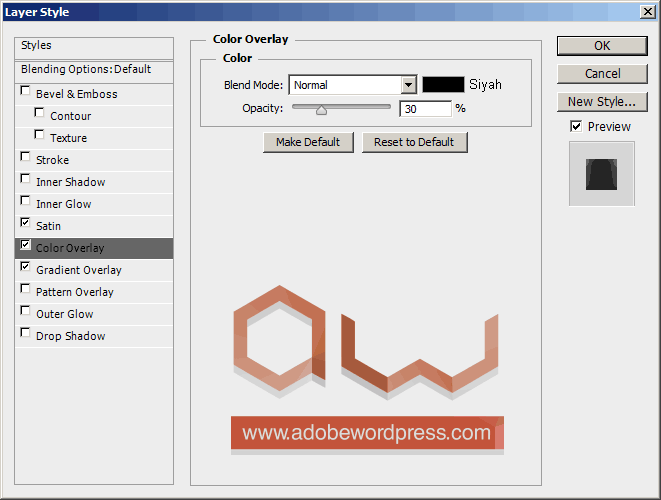This screenshot has width=661, height=500.
Task: Click the New Style... button
Action: coord(602,102)
